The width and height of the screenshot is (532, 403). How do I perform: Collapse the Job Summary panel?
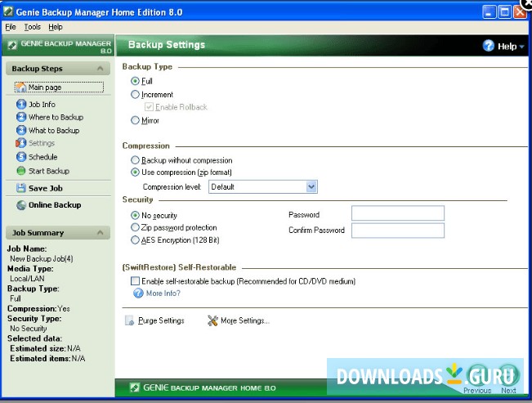click(100, 233)
